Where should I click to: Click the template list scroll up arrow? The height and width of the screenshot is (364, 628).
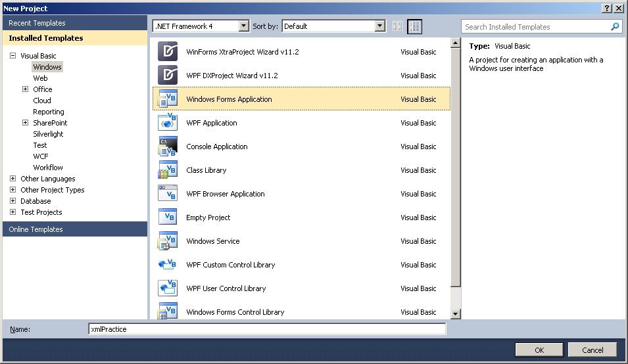[x=455, y=43]
